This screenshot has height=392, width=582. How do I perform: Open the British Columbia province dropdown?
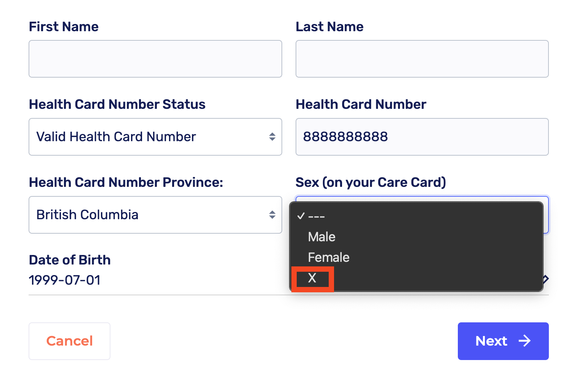coord(155,215)
